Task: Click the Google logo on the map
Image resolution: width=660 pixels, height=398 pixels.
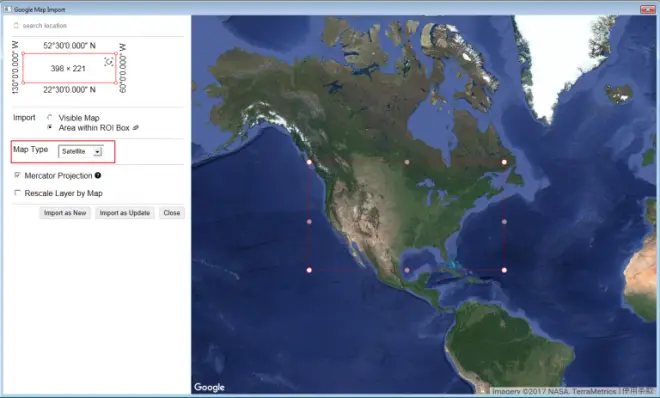Action: [x=209, y=387]
